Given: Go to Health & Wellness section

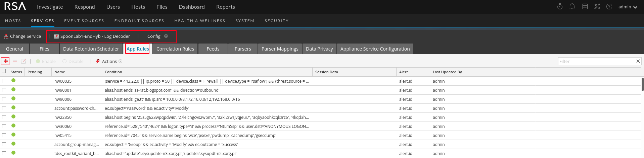Looking at the screenshot, I should pos(199,21).
